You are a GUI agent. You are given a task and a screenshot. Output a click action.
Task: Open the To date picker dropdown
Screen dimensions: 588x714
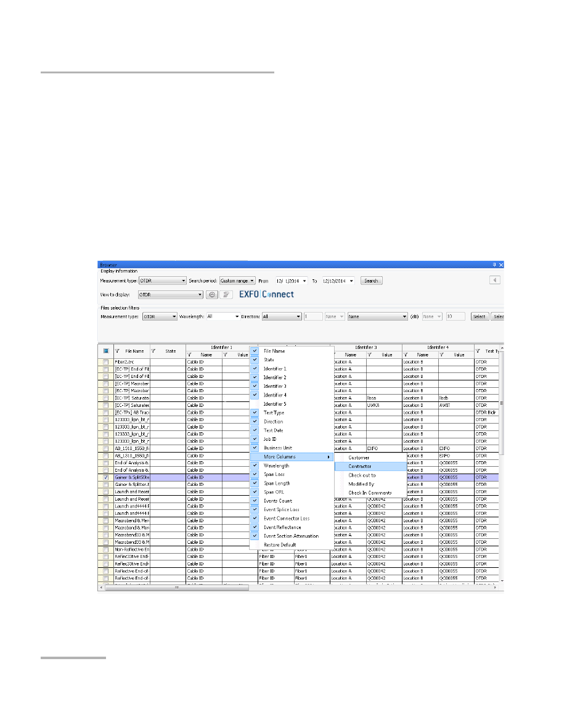[351, 281]
